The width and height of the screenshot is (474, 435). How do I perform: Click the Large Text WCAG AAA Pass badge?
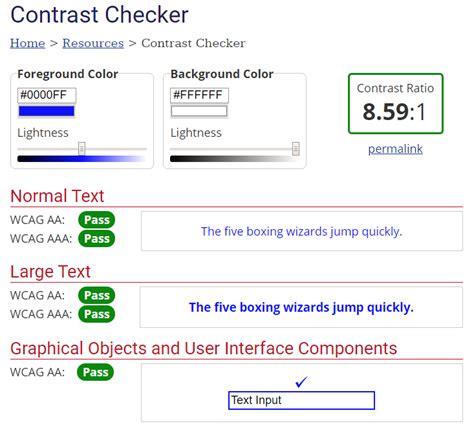(97, 314)
